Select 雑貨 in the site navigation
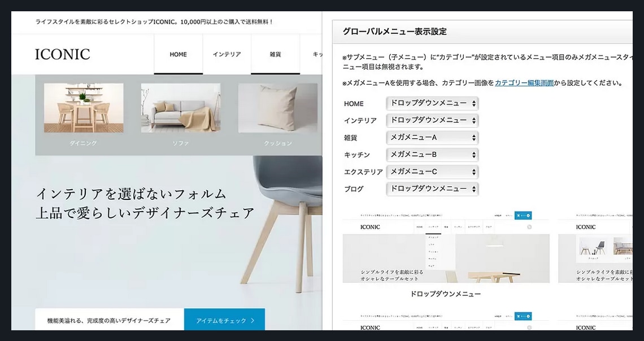644x341 pixels. (275, 54)
